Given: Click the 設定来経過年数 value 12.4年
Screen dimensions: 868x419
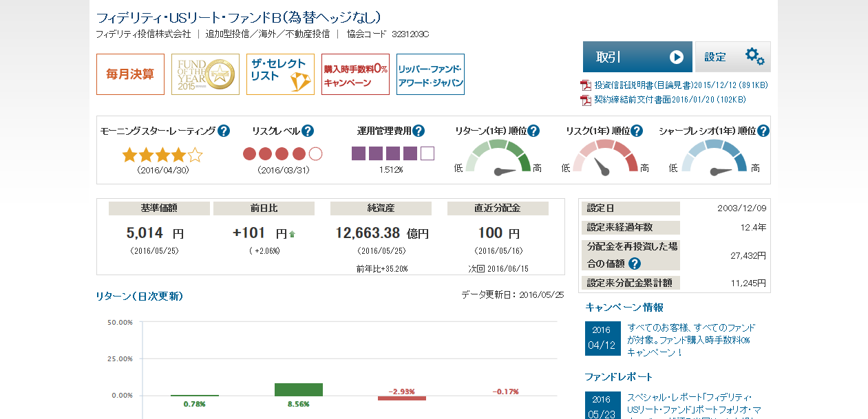Looking at the screenshot, I should [753, 228].
